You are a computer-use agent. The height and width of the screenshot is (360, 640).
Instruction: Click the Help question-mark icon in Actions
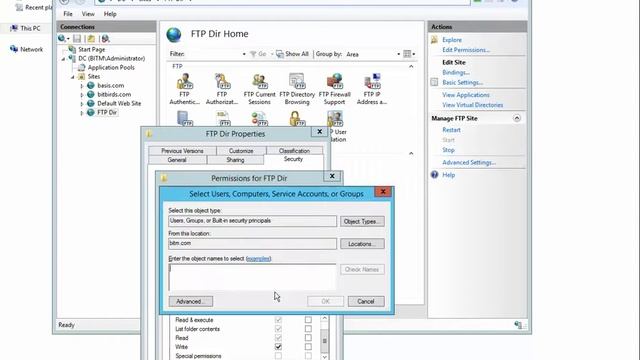tap(434, 175)
